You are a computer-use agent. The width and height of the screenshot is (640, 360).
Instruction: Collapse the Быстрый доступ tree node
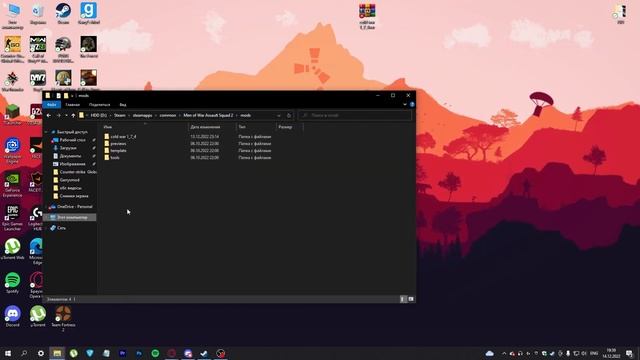[x=47, y=132]
